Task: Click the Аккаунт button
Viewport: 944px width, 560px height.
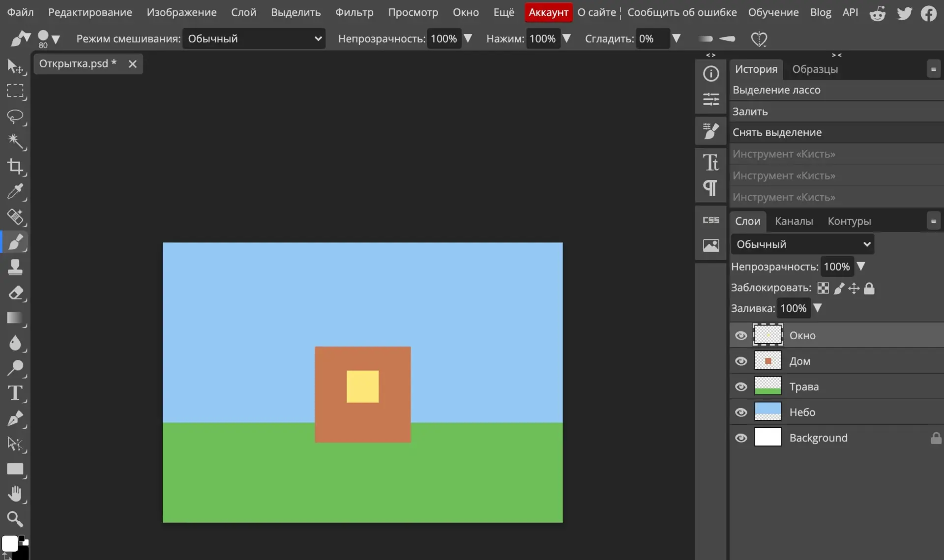Action: coord(548,12)
